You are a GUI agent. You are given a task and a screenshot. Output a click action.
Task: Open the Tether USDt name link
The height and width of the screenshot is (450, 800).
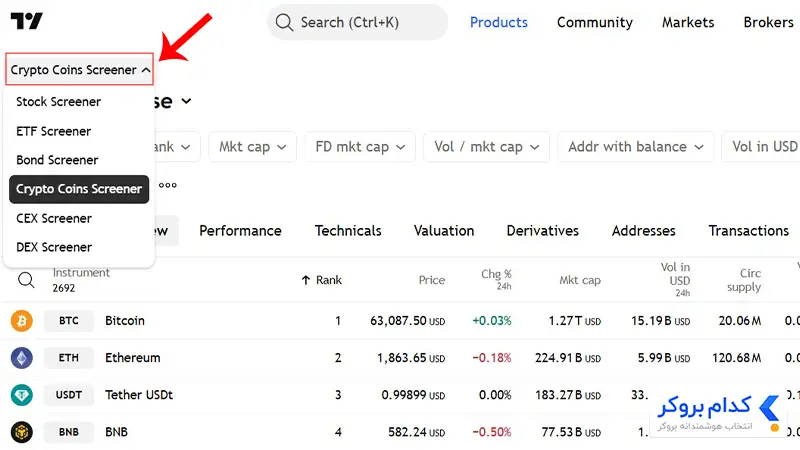139,395
